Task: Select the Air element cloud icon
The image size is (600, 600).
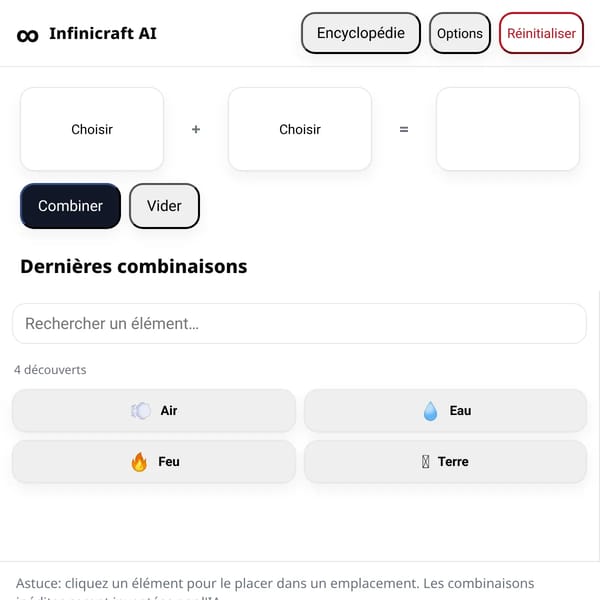Action: point(140,411)
